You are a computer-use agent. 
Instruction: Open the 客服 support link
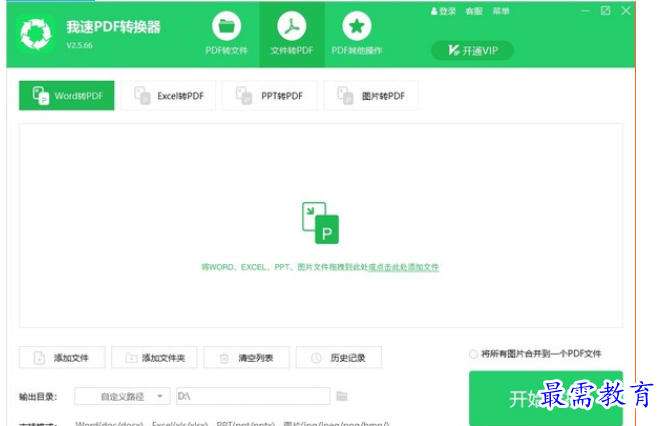tap(474, 11)
